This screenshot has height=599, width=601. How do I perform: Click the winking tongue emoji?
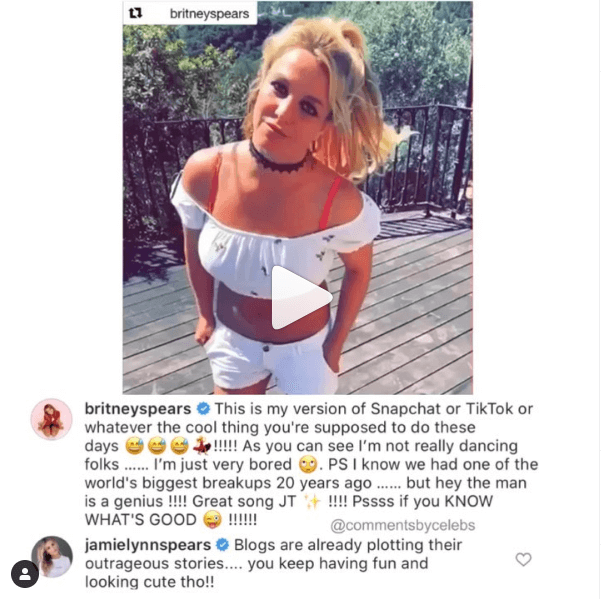212,520
